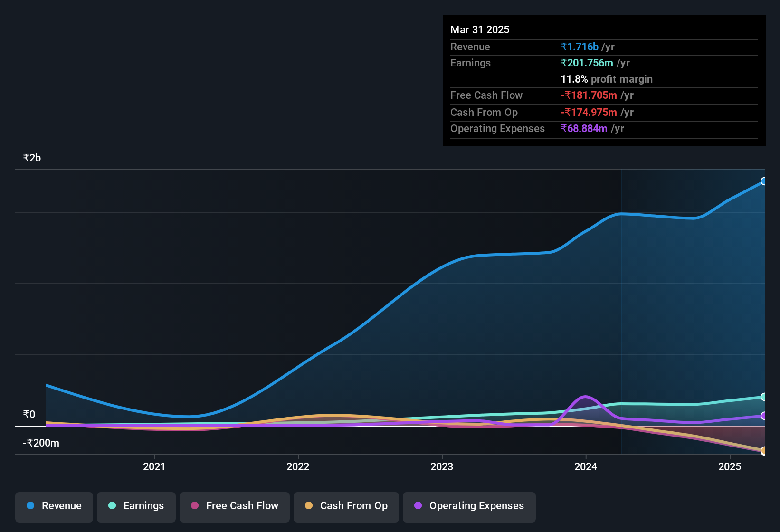Click the blue Revenue dot icon in legend

tap(30, 506)
